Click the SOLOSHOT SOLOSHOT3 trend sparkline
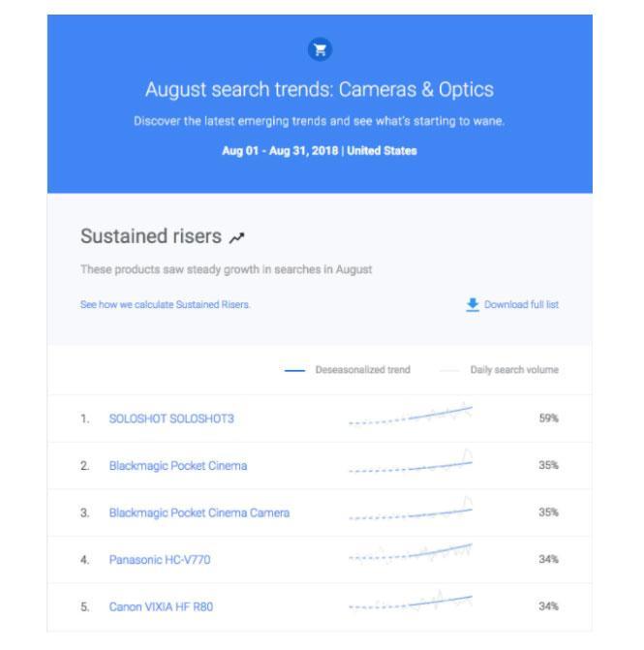This screenshot has width=644, height=650. (x=411, y=414)
